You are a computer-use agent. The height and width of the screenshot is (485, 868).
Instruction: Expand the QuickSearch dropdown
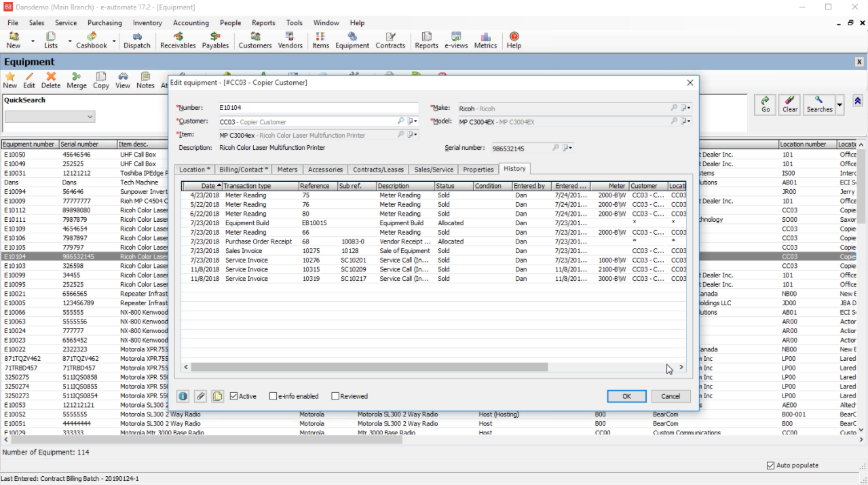click(x=90, y=117)
